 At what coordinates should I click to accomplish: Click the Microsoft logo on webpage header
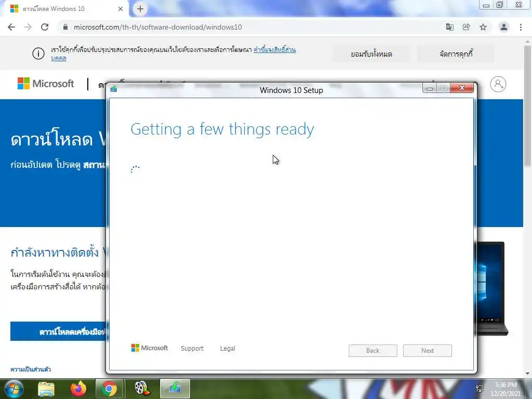46,84
